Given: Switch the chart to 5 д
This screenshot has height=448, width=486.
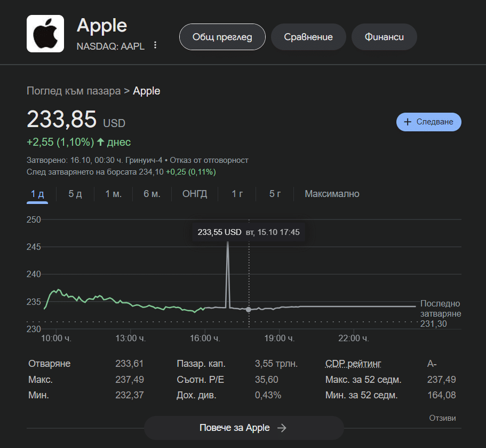Looking at the screenshot, I should pos(75,194).
